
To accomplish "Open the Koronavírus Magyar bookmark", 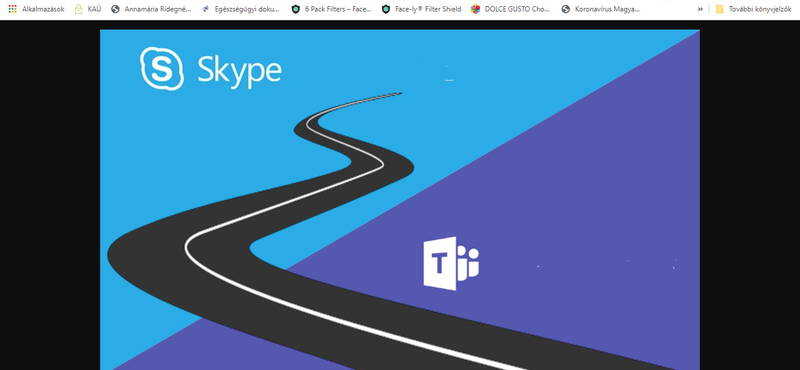I will [x=601, y=9].
